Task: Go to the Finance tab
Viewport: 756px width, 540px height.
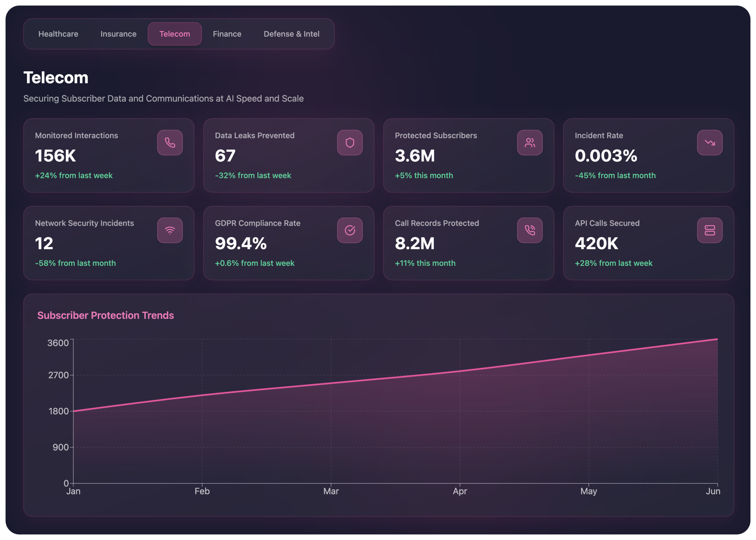Action: [227, 34]
